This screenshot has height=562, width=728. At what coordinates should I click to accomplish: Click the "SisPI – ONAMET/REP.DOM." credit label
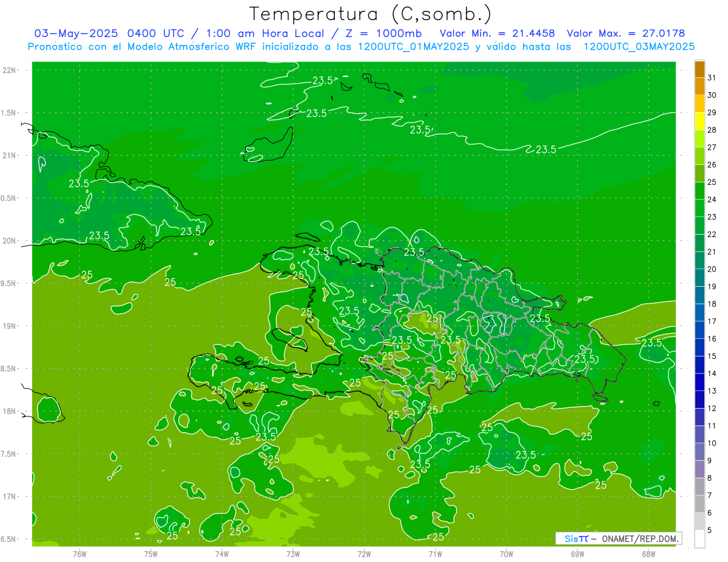(618, 538)
